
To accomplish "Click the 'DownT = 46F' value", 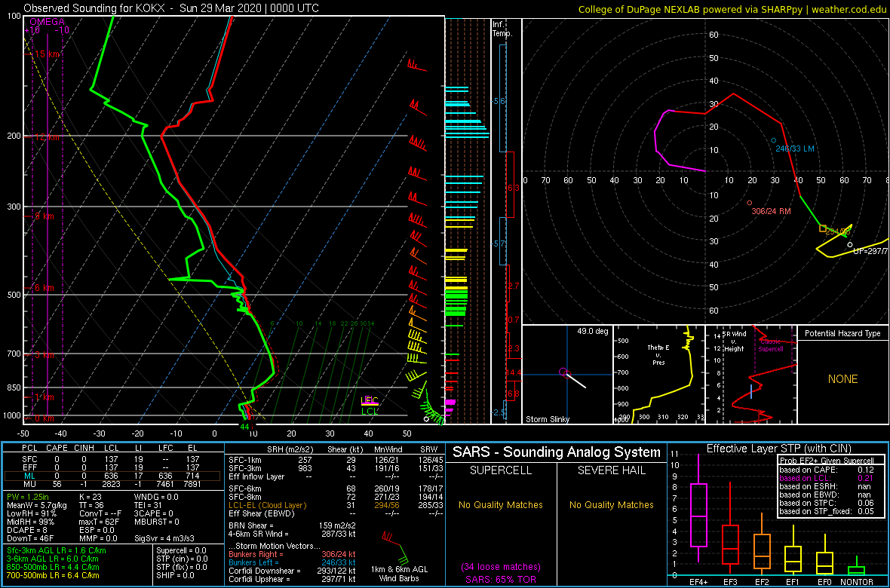I will click(31, 538).
